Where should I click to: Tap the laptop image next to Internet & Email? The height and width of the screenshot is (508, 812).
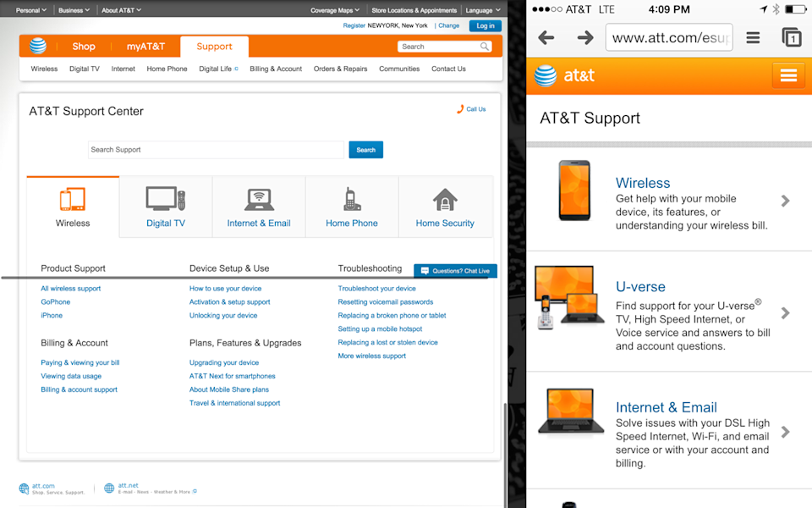571,411
